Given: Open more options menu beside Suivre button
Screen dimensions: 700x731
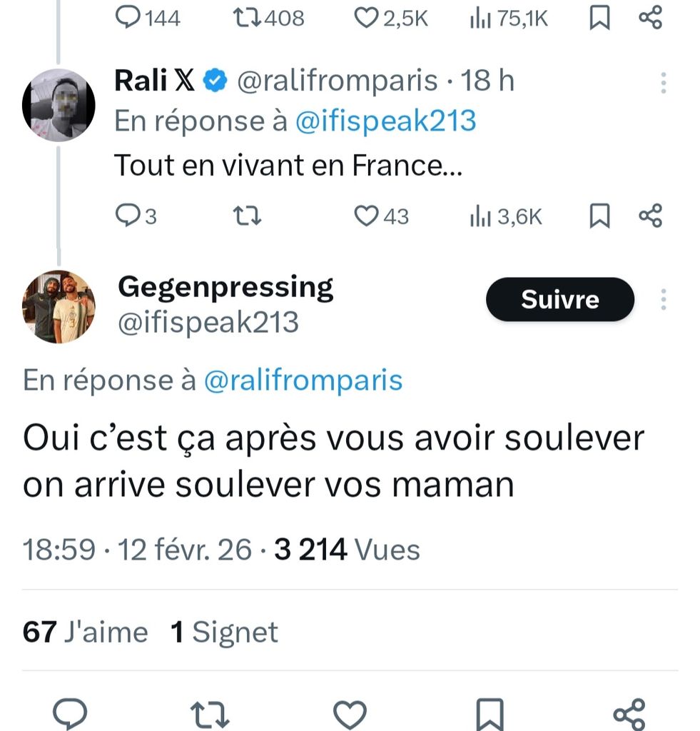Looking at the screenshot, I should [x=664, y=299].
